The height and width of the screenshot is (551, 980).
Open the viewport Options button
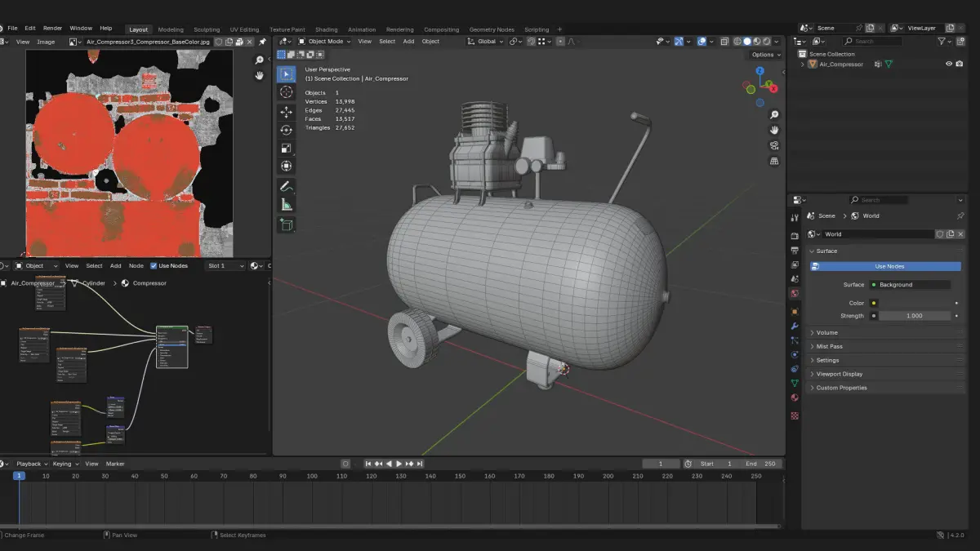coord(765,55)
